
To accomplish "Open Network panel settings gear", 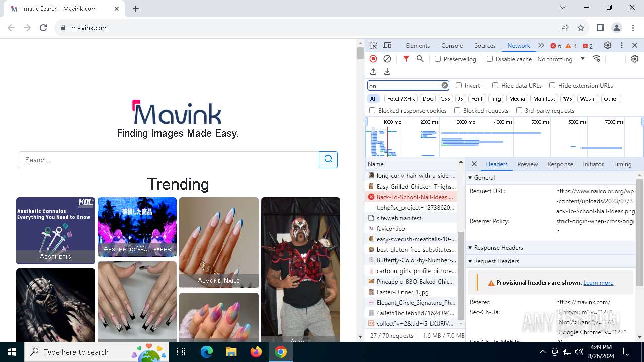I will pyautogui.click(x=635, y=59).
